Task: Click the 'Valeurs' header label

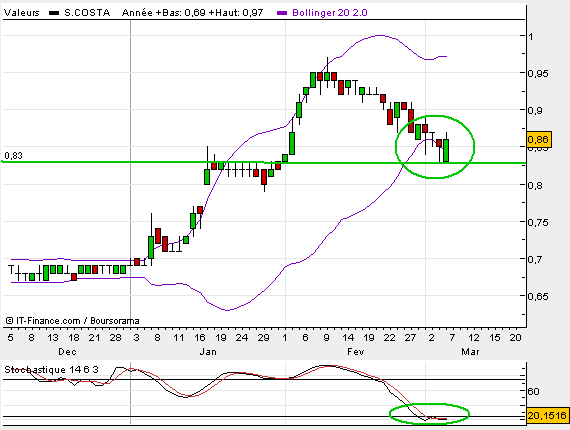Action: click(x=21, y=13)
